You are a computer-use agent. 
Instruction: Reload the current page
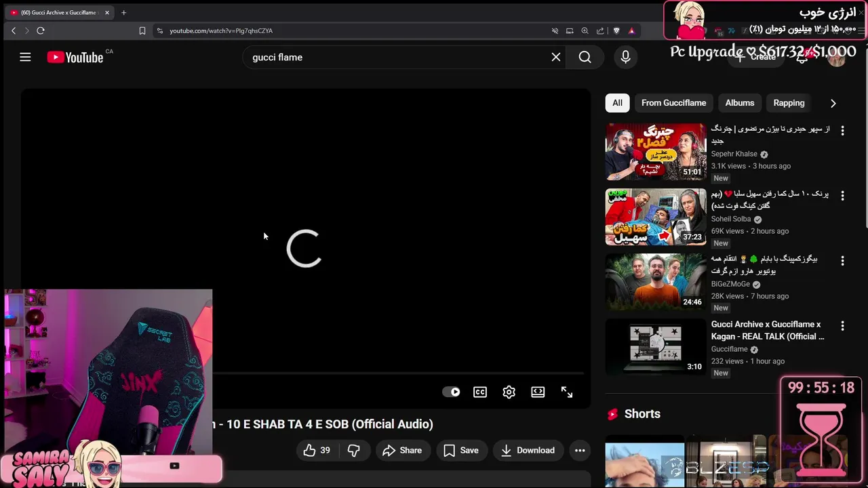pos(41,30)
